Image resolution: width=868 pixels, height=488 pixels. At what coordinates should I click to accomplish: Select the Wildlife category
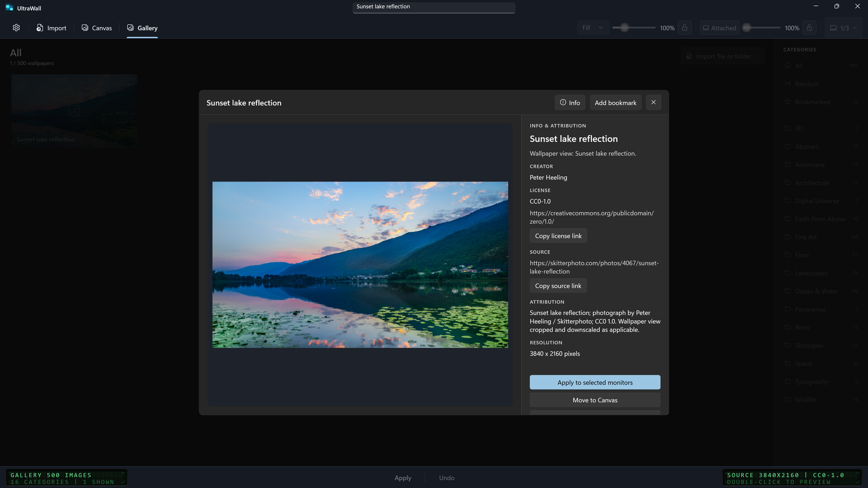821,399
